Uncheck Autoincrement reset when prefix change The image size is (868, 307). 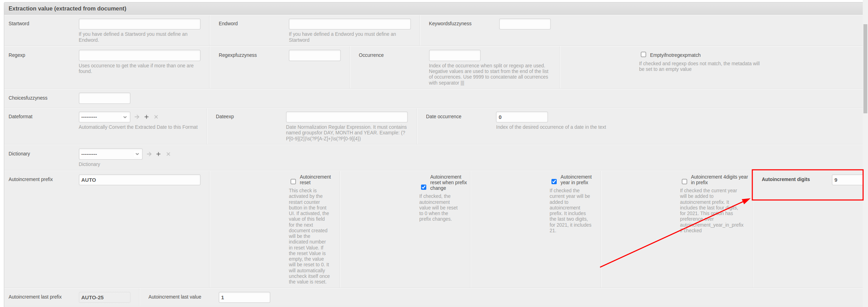click(x=423, y=187)
